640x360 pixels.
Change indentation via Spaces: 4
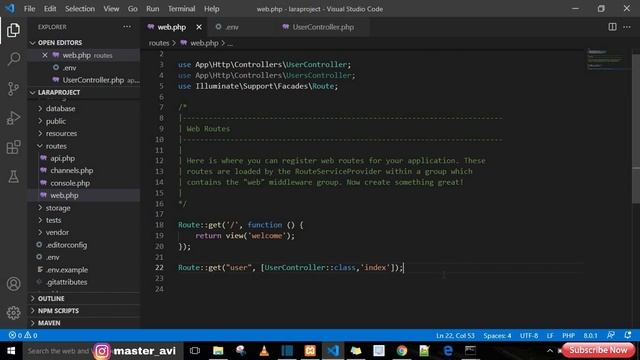tap(497, 336)
